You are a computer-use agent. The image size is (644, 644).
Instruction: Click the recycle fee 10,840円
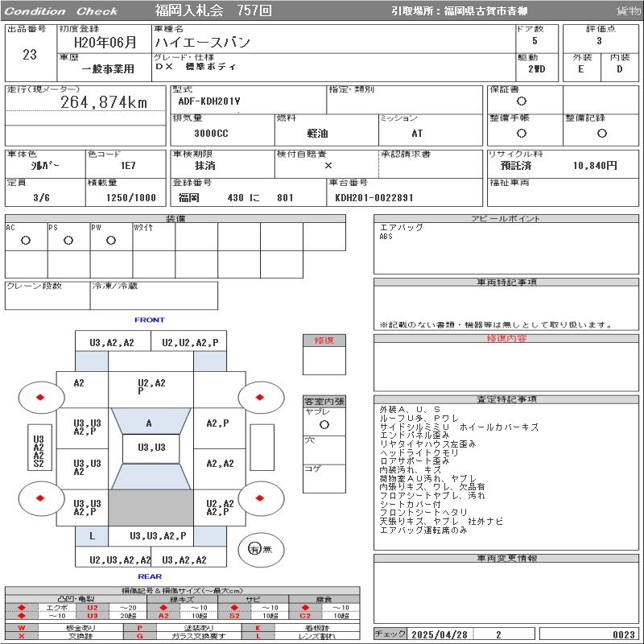coord(595,166)
